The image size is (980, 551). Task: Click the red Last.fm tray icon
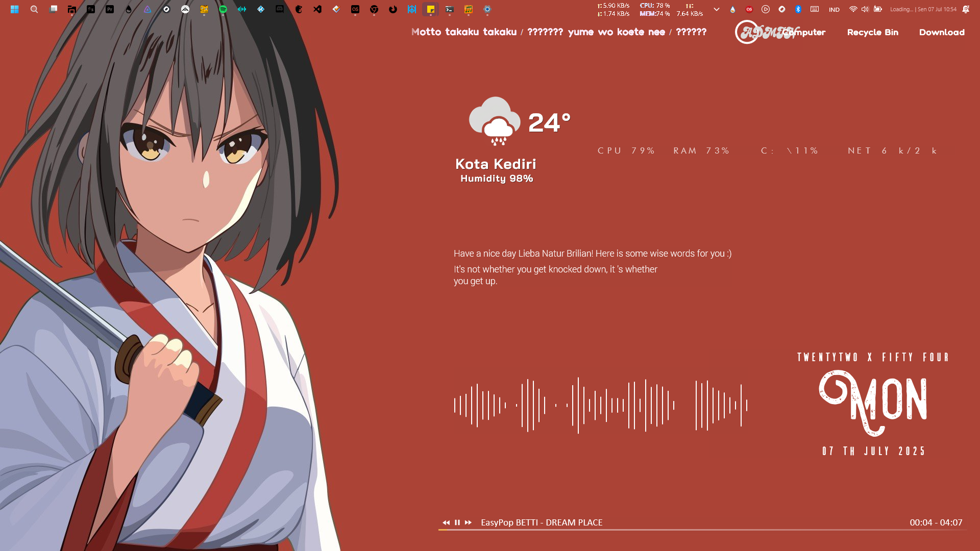point(749,9)
